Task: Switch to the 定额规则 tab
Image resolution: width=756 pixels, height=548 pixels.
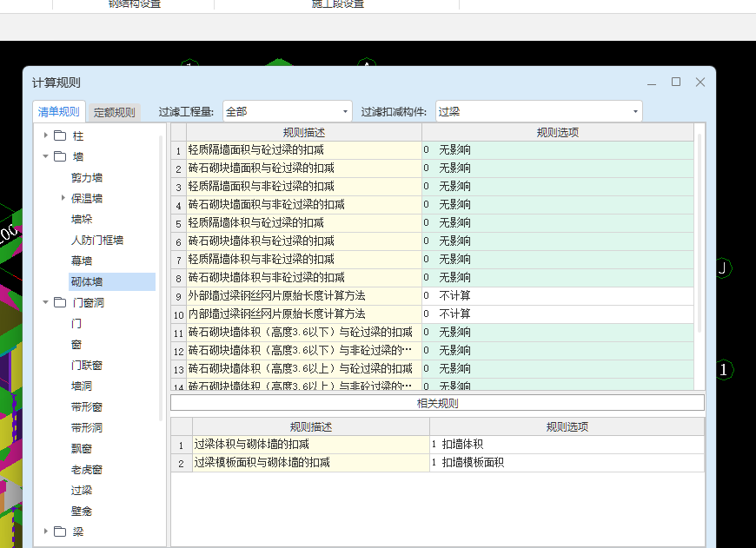Action: [114, 112]
